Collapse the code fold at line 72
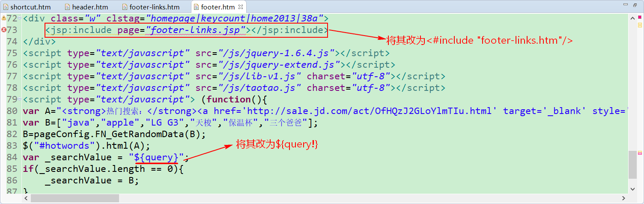644x204 pixels. coord(20,18)
